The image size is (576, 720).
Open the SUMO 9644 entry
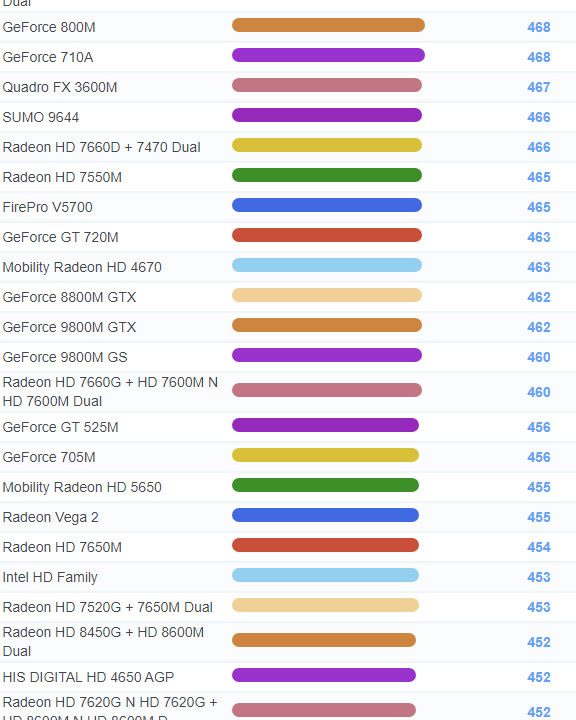(x=40, y=117)
